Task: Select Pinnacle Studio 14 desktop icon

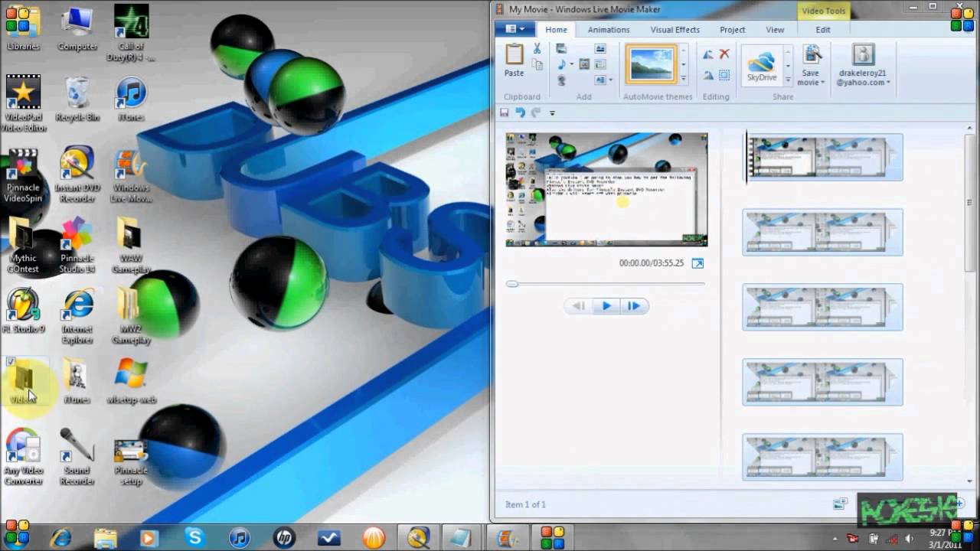Action: 77,245
